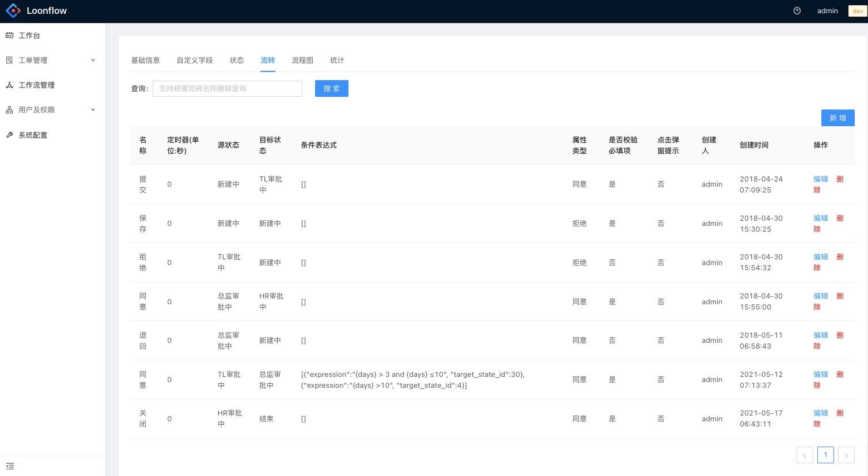Click the 源状态 column header
Screen dimensions: 868x476
click(x=228, y=145)
